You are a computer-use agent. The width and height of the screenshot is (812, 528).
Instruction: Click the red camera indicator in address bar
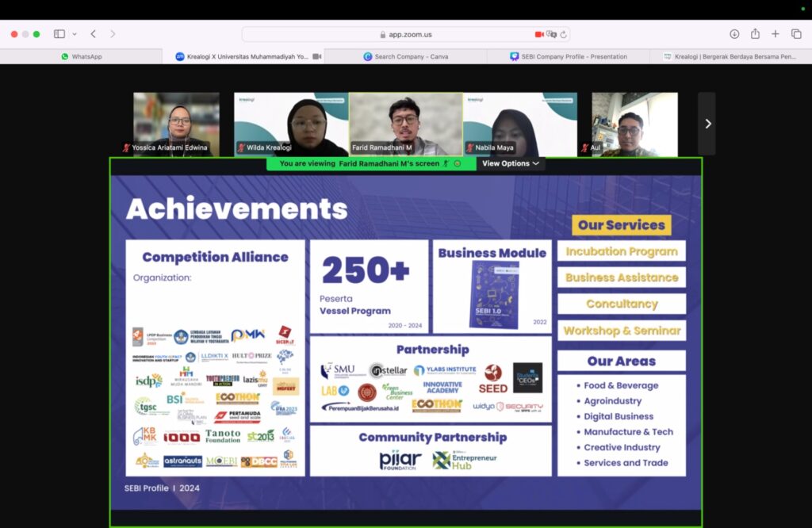point(539,34)
